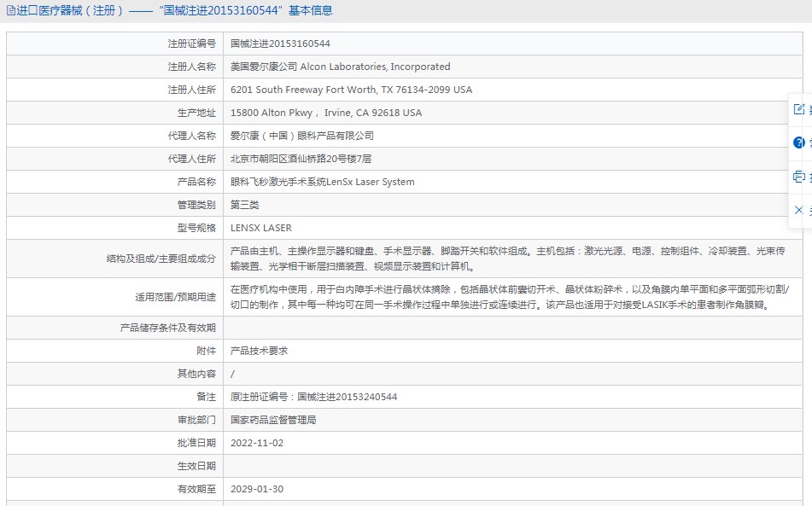
Task: Select registration number 国械注进20153160544 value cell
Action: click(280, 44)
